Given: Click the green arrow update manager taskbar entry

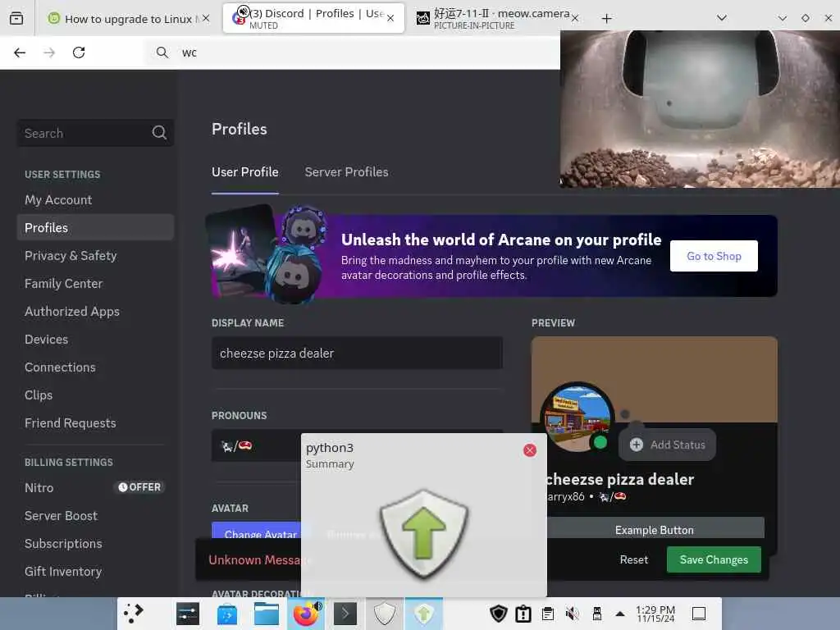Looking at the screenshot, I should click(424, 614).
